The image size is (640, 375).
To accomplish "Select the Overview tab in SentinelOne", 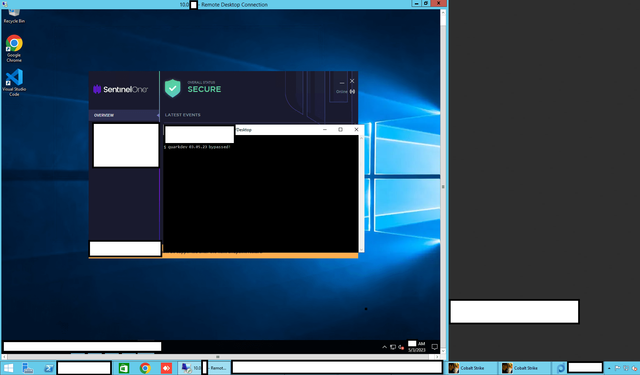I will click(124, 115).
